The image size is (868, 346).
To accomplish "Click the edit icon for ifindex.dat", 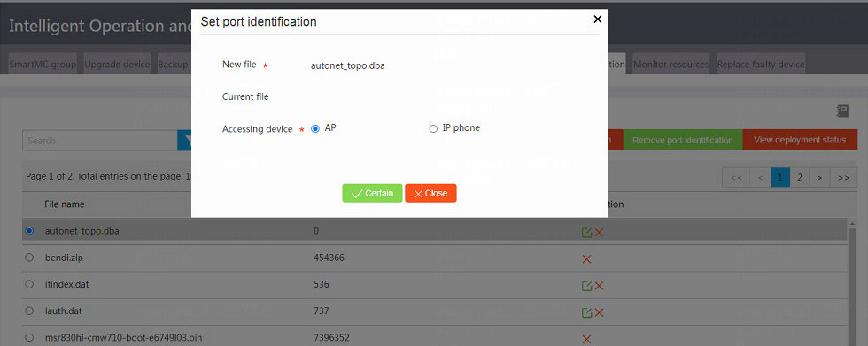I will 586,286.
